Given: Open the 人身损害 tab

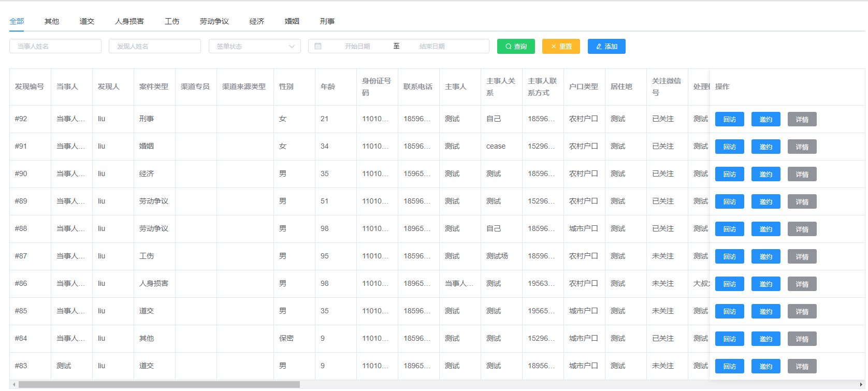Looking at the screenshot, I should pyautogui.click(x=129, y=21).
